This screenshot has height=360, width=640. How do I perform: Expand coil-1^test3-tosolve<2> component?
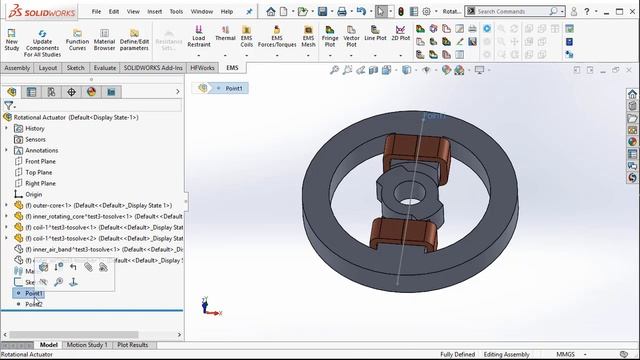click(6, 238)
